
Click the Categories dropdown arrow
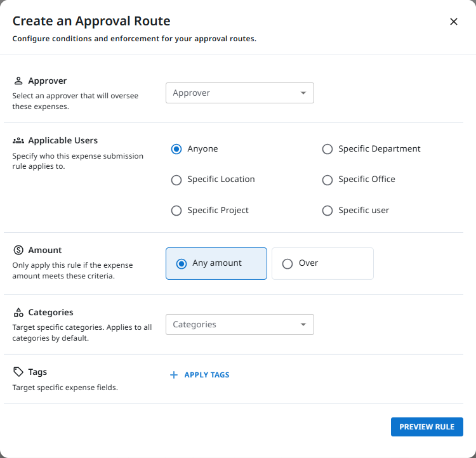click(303, 324)
